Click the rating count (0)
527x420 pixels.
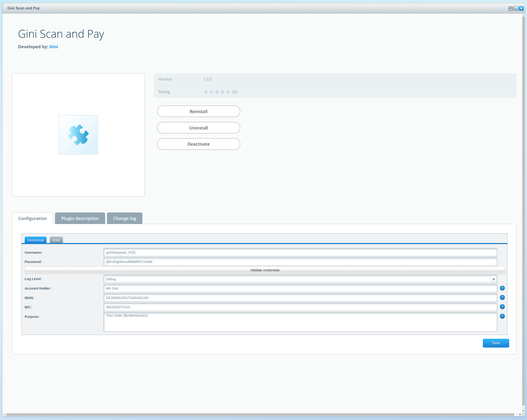pyautogui.click(x=235, y=92)
